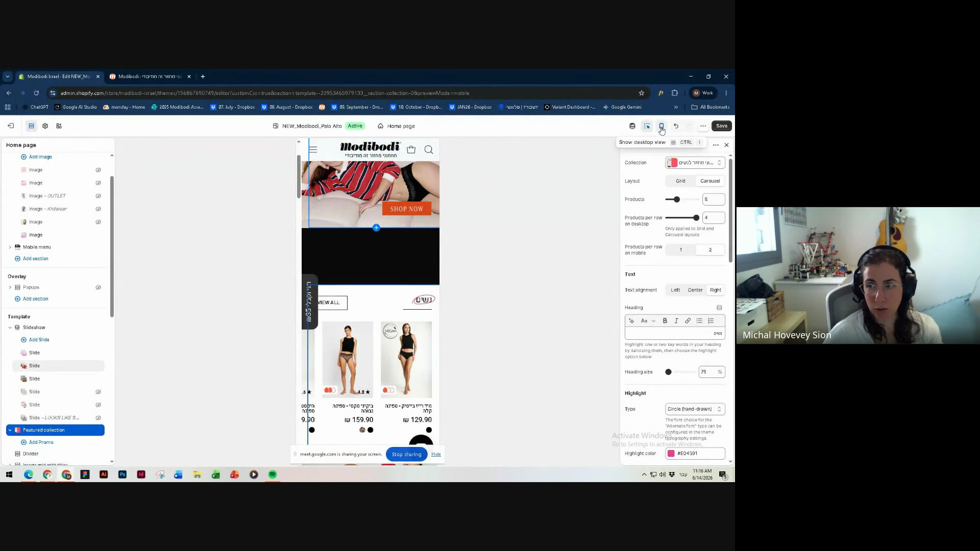Open the Theme settings gear icon

click(x=45, y=126)
